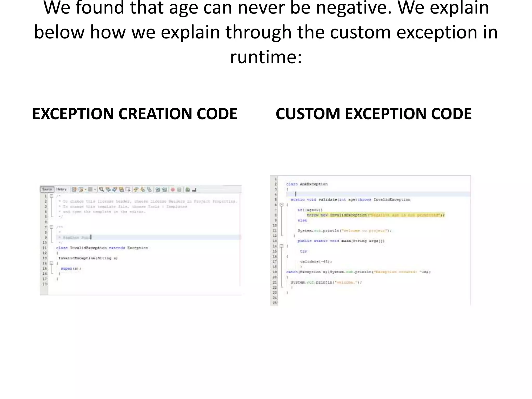Click gutter line number 18 in InvalidException editor
This screenshot has width=532, height=399.
[x=44, y=284]
